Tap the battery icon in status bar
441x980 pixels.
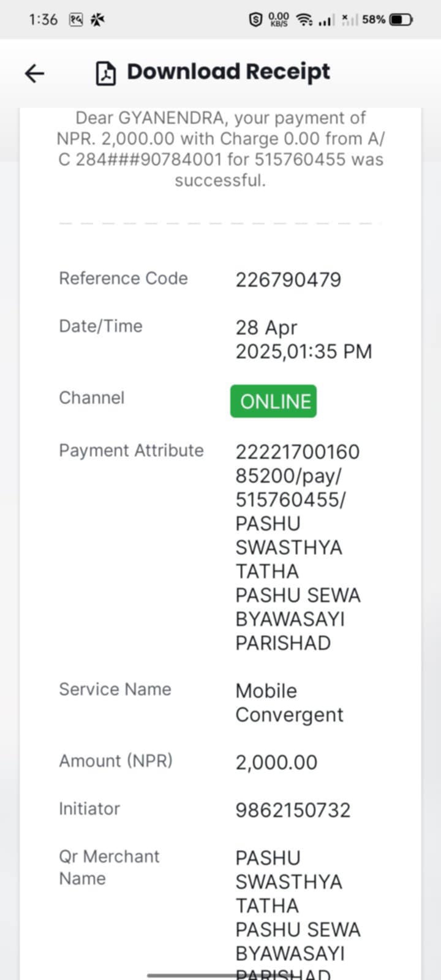point(401,20)
